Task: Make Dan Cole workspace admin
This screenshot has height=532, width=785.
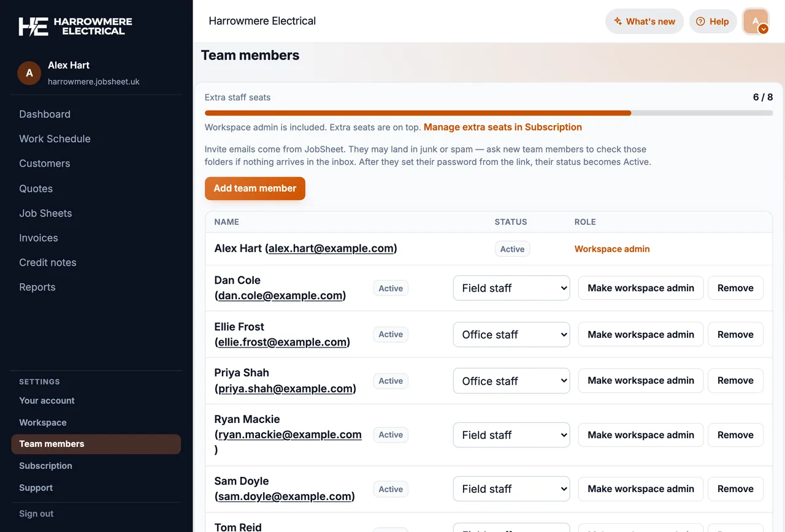Action: pos(641,288)
